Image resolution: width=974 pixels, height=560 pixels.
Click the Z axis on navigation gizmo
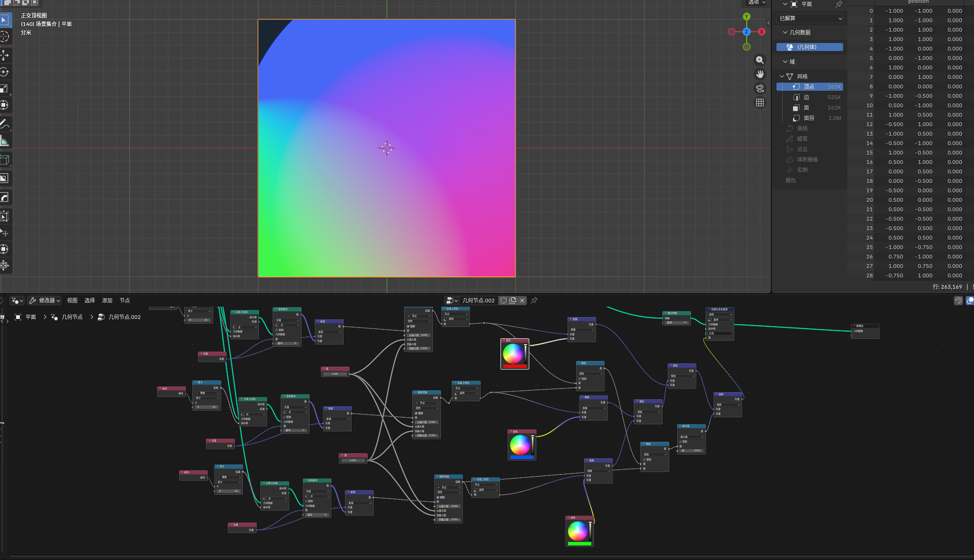747,32
